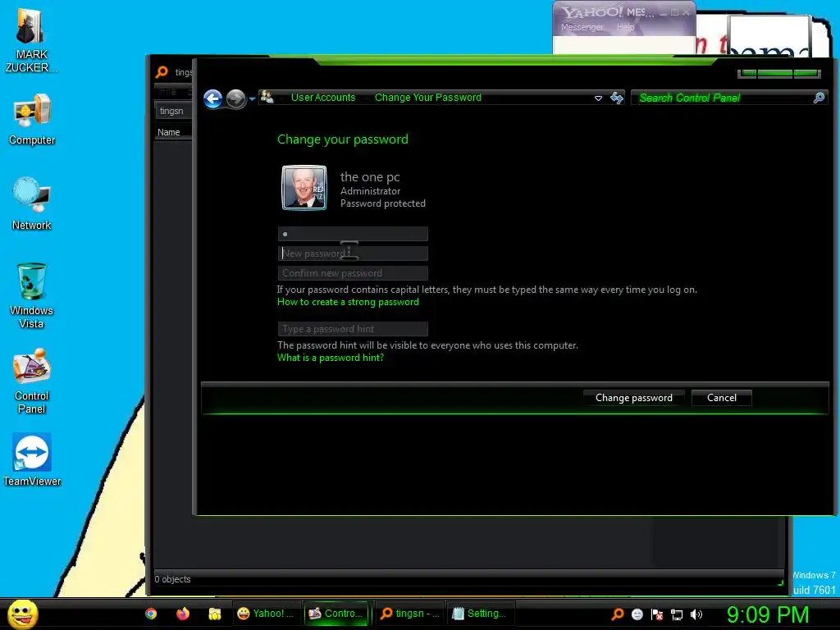The height and width of the screenshot is (630, 840).
Task: Select the Network desktop icon
Action: pos(32,203)
